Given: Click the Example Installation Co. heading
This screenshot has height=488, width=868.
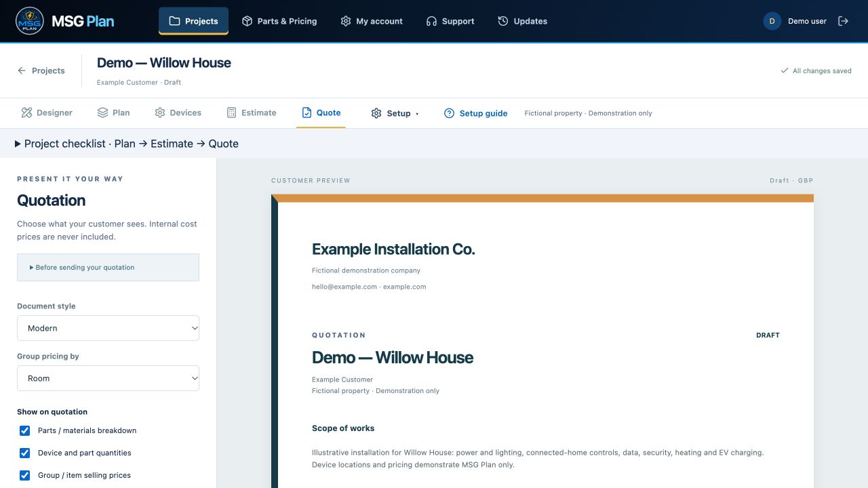Looking at the screenshot, I should [x=393, y=249].
